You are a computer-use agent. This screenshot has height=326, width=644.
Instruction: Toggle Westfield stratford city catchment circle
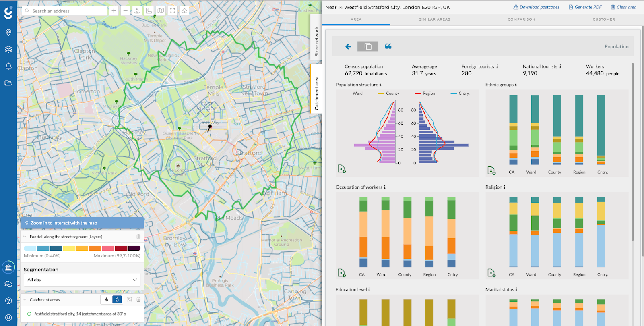point(29,314)
